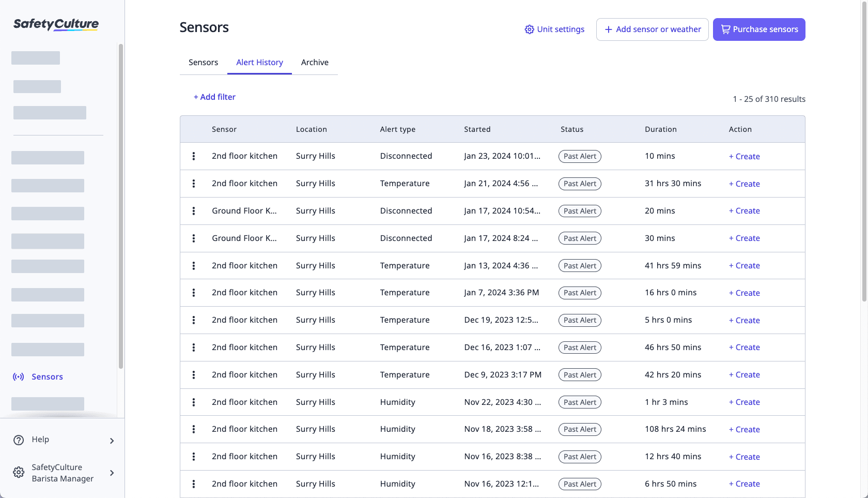Viewport: 868px width, 498px height.
Task: Open the kebab menu on the Jan 7 Temperature row
Action: [194, 292]
